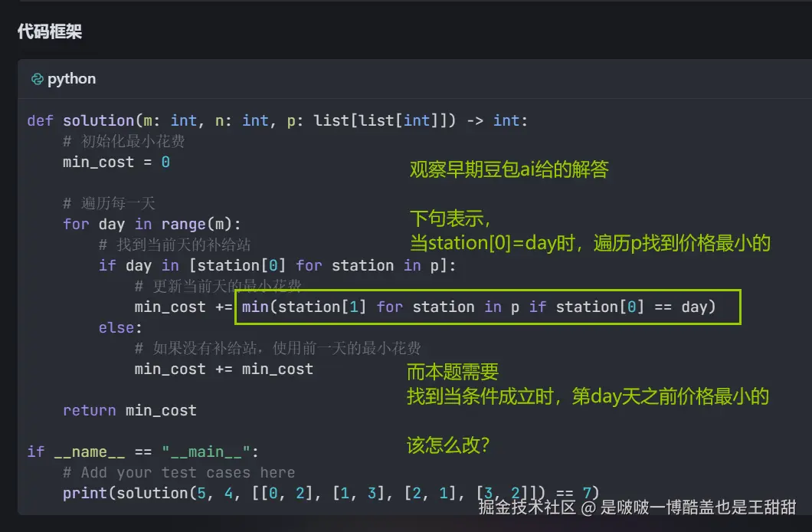This screenshot has width=812, height=532.
Task: Click the if __name__ == "__main__" line
Action: [x=143, y=452]
